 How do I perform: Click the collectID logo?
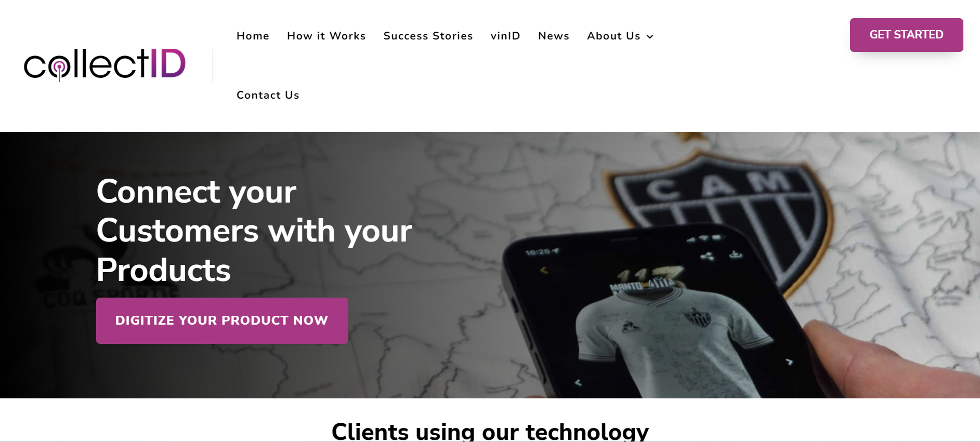click(104, 65)
